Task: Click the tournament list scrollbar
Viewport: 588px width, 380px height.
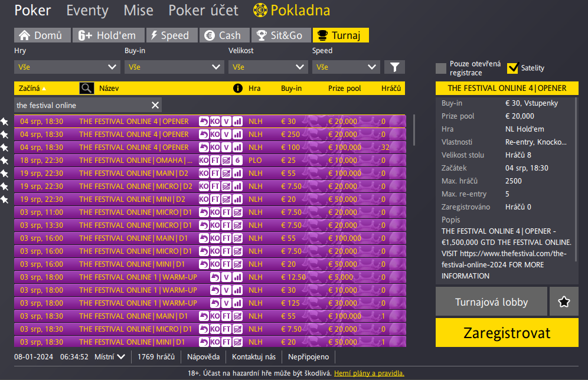Action: [x=414, y=130]
